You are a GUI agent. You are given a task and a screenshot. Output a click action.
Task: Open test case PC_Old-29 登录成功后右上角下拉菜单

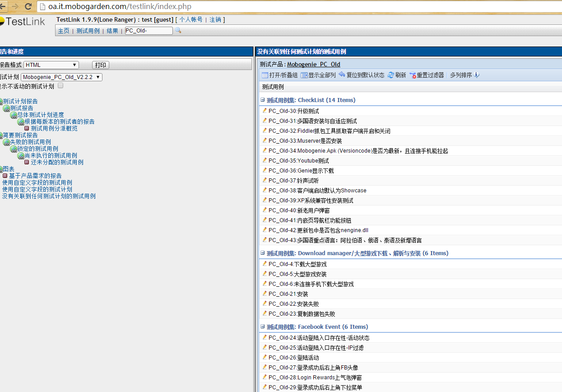click(x=315, y=387)
